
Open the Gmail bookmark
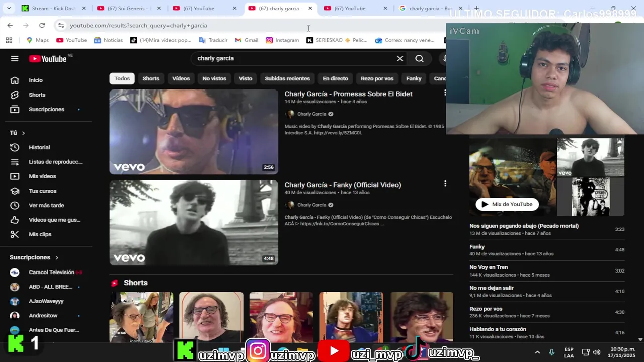(247, 40)
